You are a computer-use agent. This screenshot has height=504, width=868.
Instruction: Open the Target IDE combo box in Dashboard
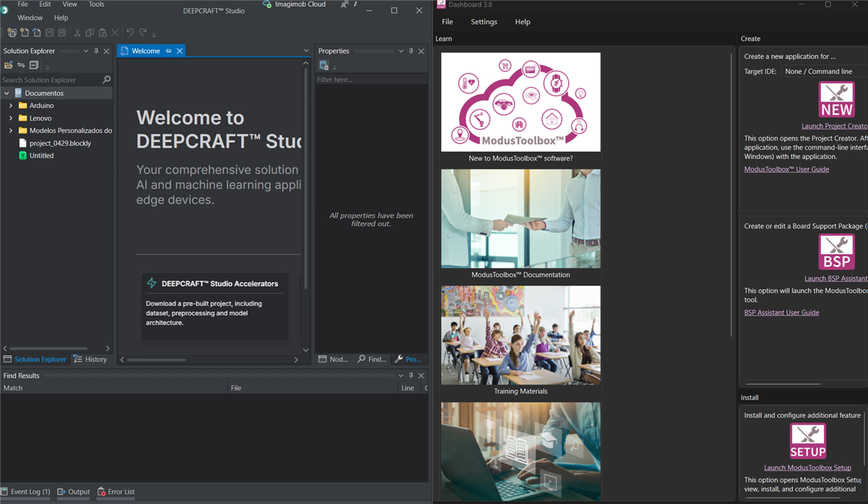824,71
